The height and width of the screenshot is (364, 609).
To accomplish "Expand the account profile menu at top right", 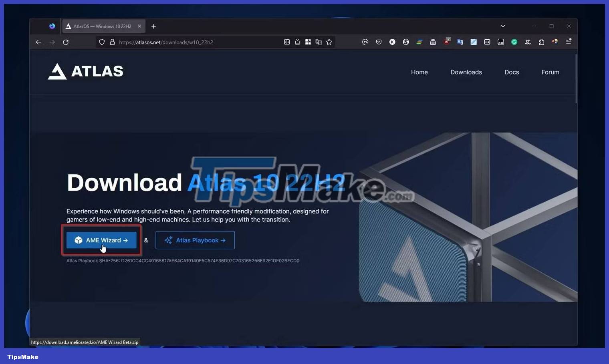I will click(555, 42).
